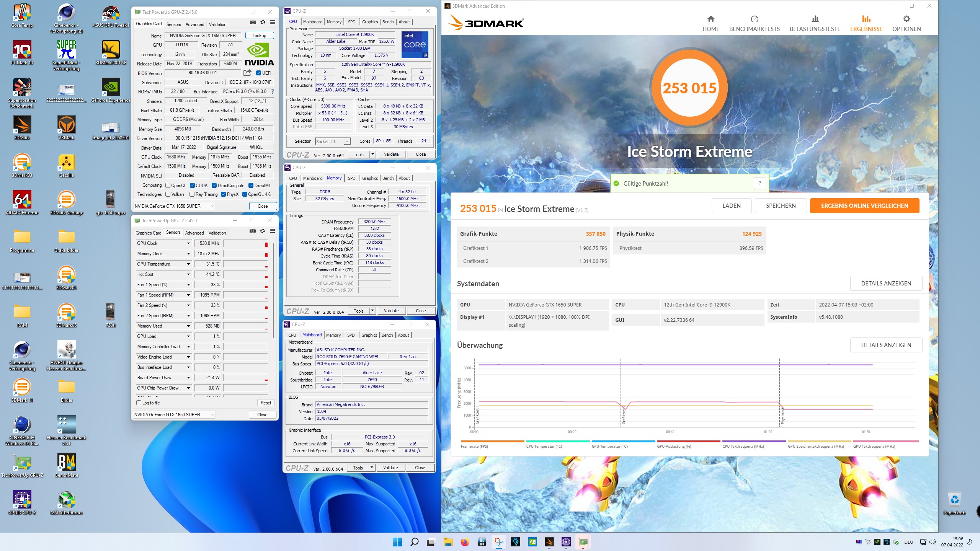Toggle DirectML checkbox
Image resolution: width=980 pixels, height=551 pixels.
pos(251,186)
